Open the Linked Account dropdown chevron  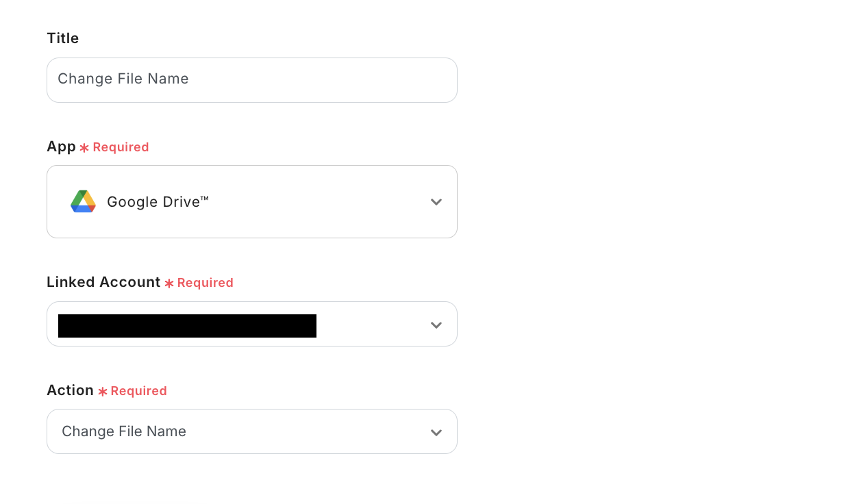436,325
